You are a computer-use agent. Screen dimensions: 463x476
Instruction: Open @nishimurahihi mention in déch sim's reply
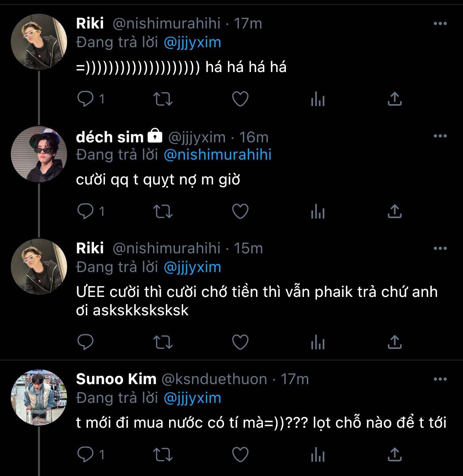coord(217,155)
